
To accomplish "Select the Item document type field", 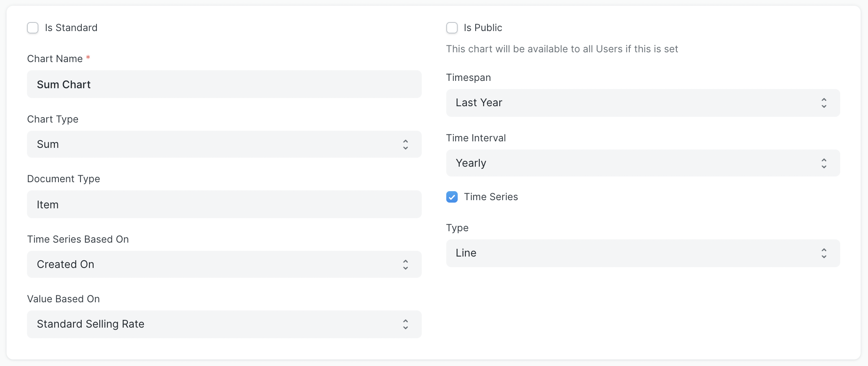I will click(224, 204).
